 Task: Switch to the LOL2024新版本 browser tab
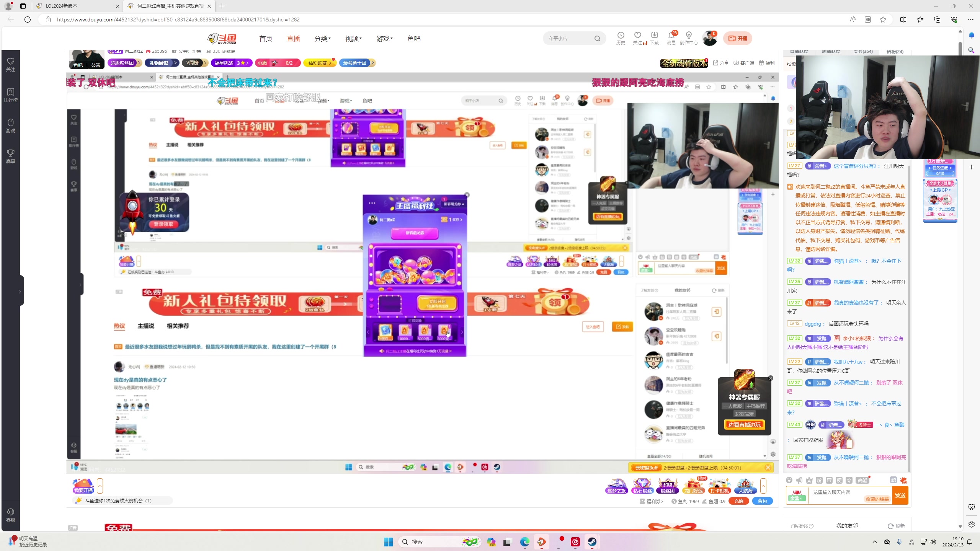point(78,6)
